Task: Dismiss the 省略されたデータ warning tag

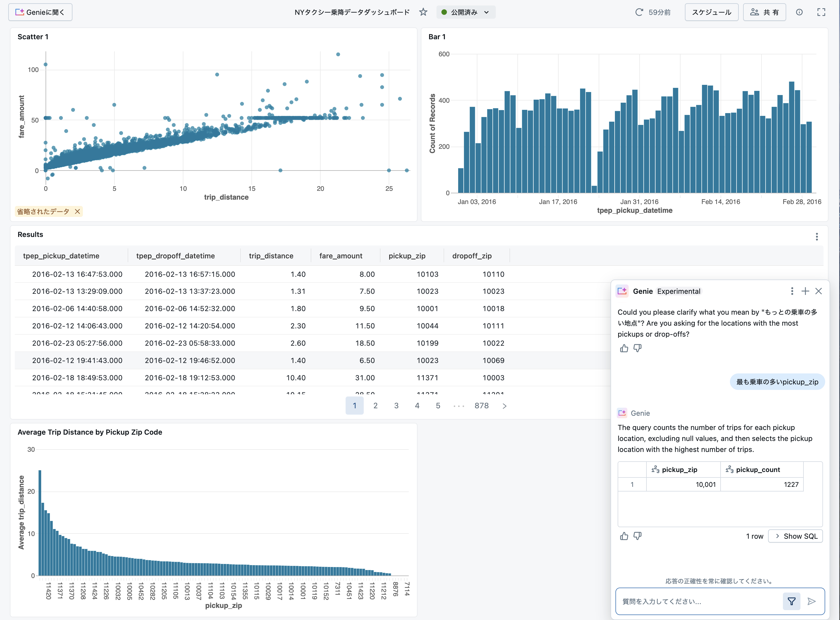Action: click(x=77, y=212)
